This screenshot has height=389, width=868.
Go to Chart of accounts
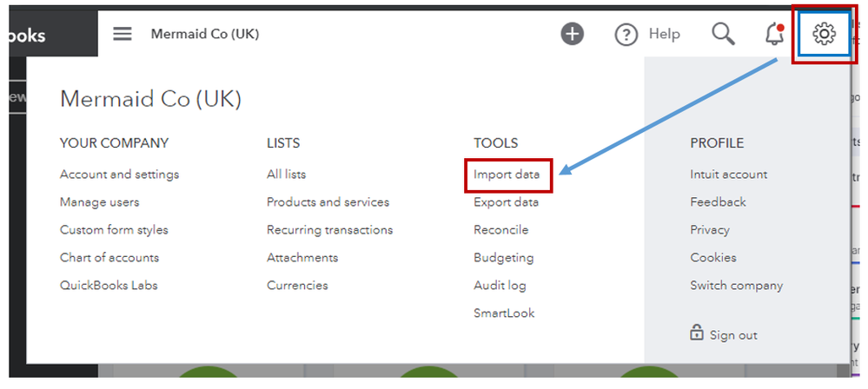pos(109,257)
